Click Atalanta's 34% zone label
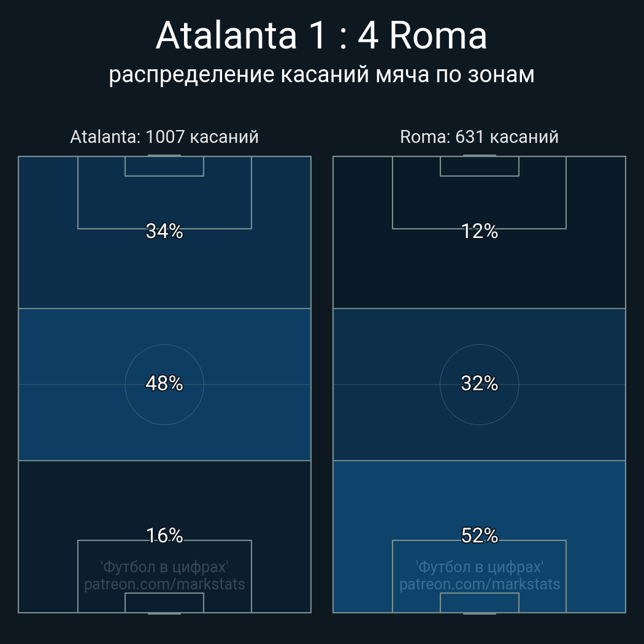This screenshot has width=644, height=644. click(x=164, y=231)
